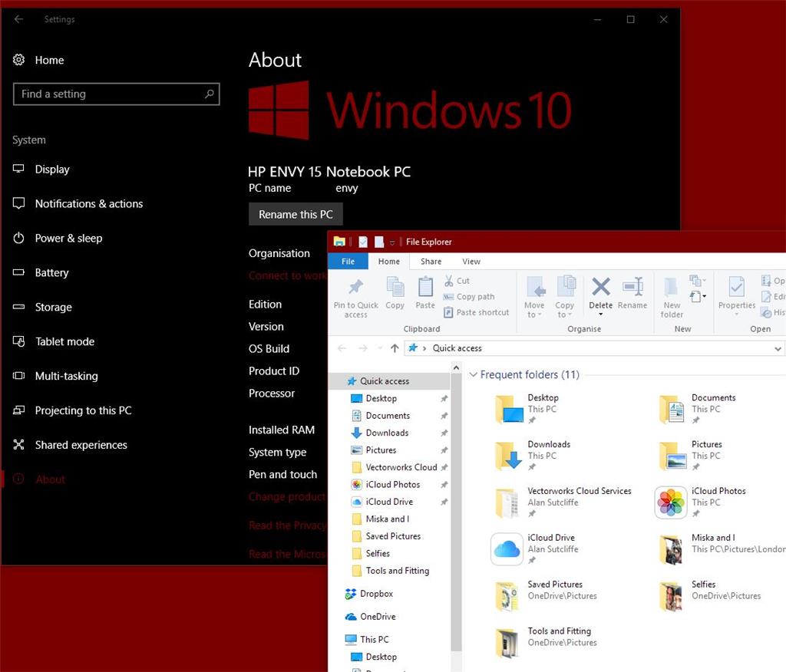Open the Saved Pictures frequent folder
Screen dimensions: 786x672
click(546, 596)
